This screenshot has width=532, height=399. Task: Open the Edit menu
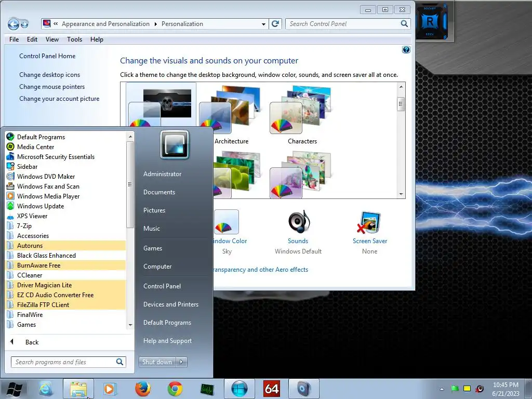click(x=32, y=39)
